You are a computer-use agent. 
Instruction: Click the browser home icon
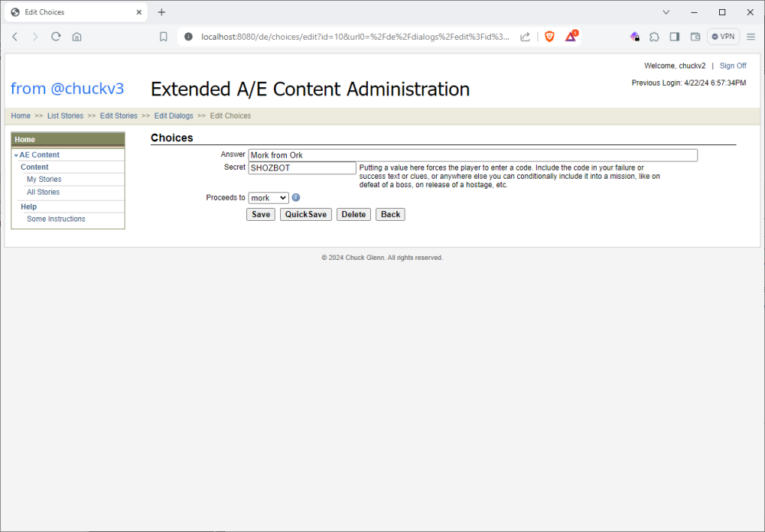76,37
